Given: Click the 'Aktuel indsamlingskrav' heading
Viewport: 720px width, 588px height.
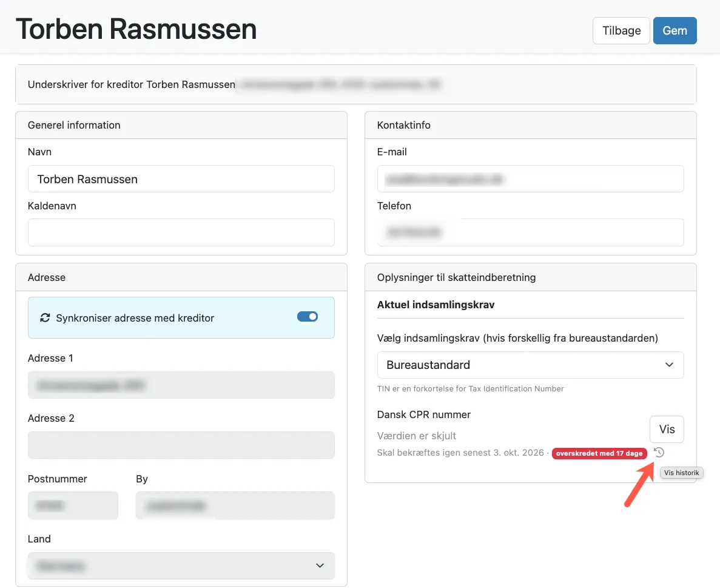Looking at the screenshot, I should (436, 305).
